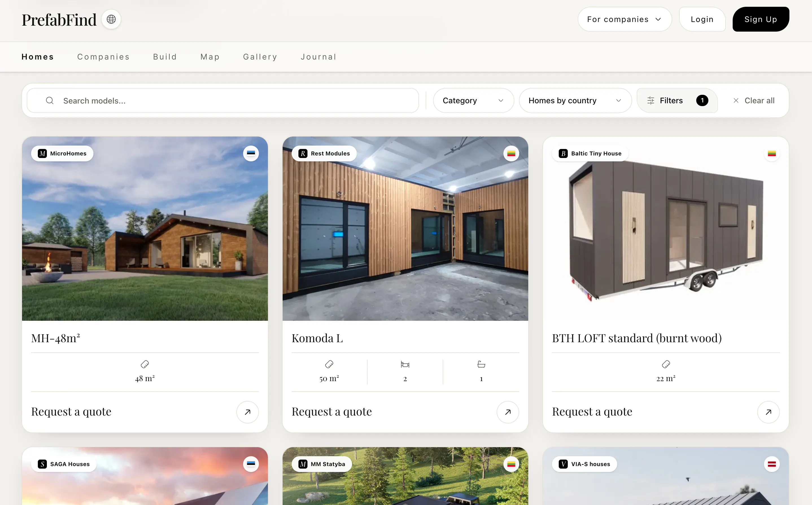Image resolution: width=812 pixels, height=505 pixels.
Task: Click the 50 m² area value
Action: pyautogui.click(x=329, y=378)
